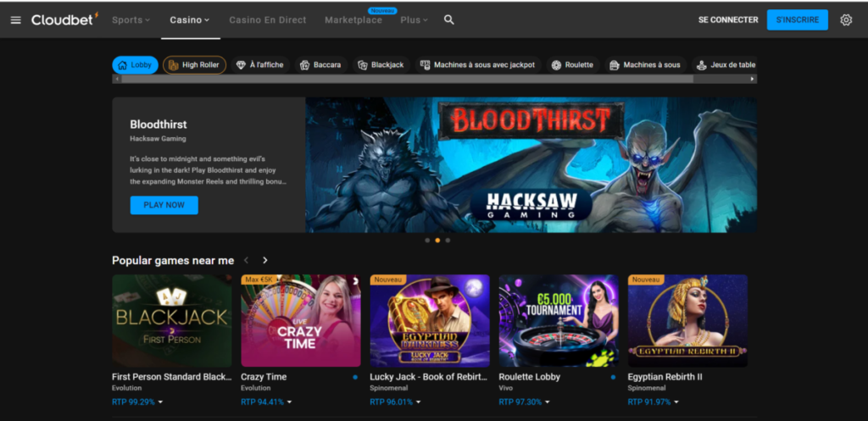Open Lucky Jack Egyptian Darkness thumbnail
The image size is (868, 421).
[430, 321]
